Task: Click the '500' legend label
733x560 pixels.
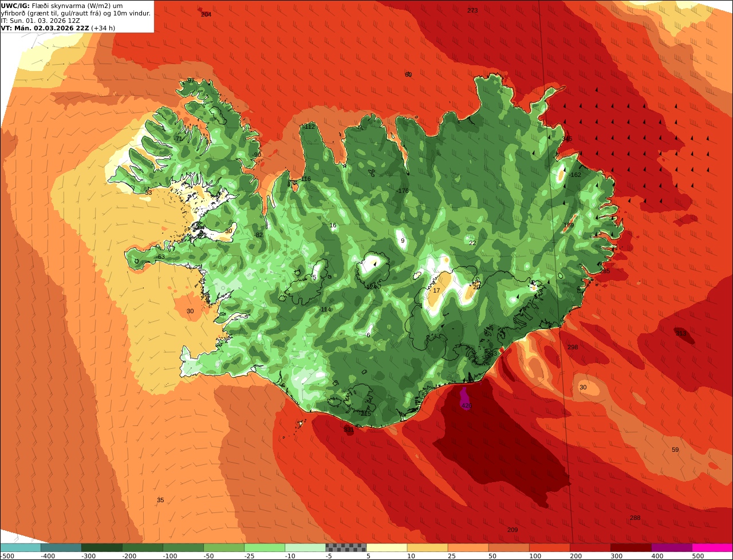Action: pyautogui.click(x=697, y=556)
